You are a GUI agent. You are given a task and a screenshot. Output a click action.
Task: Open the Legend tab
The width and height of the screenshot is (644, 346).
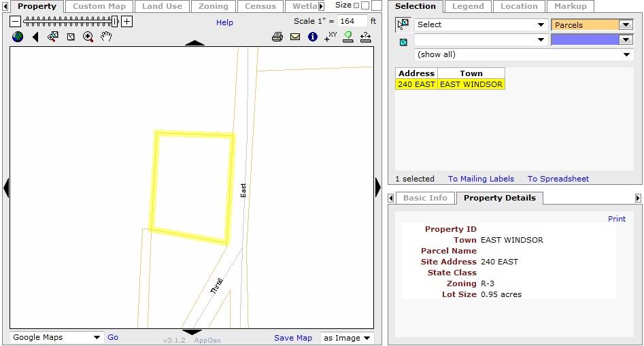[468, 6]
